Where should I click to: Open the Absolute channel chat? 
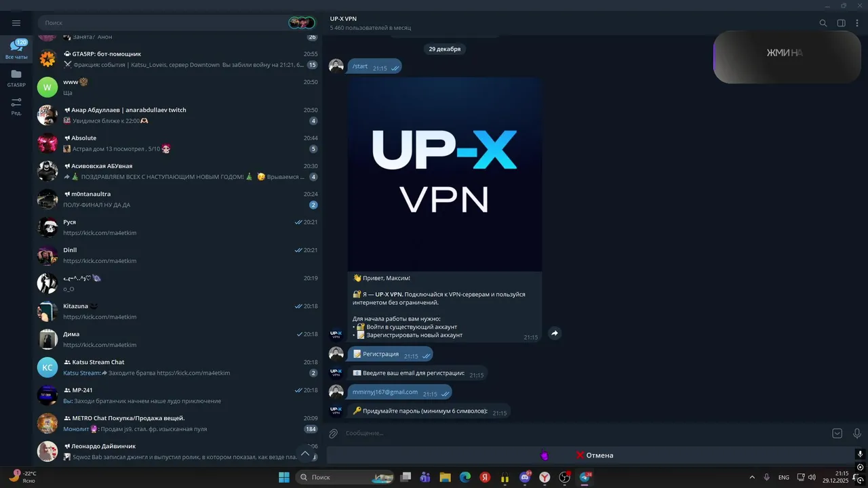177,143
